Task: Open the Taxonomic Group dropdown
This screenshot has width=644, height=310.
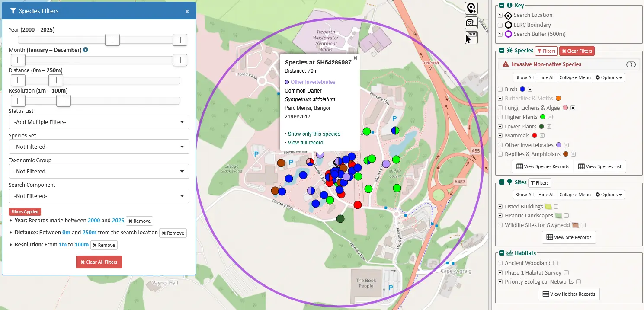Action: point(99,171)
